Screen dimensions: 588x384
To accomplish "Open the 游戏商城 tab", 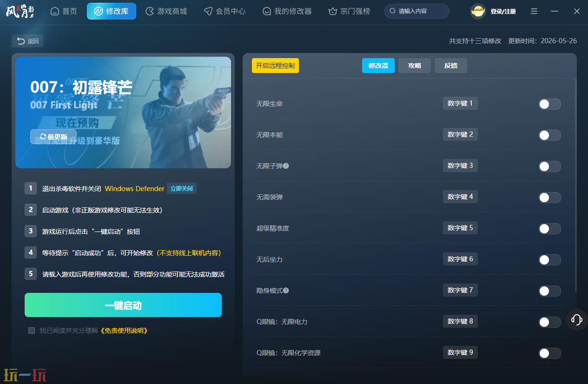I will pos(166,11).
